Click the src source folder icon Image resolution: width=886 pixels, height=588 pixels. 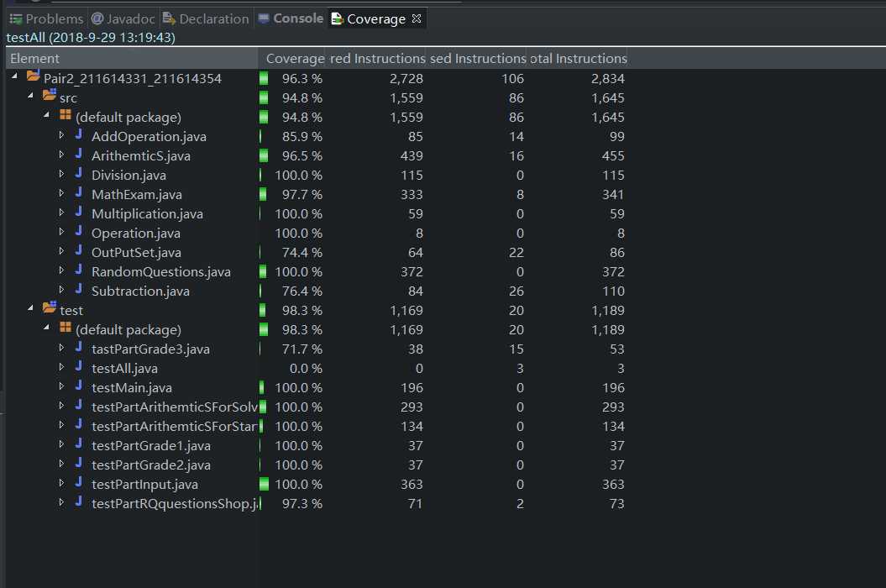(x=50, y=94)
